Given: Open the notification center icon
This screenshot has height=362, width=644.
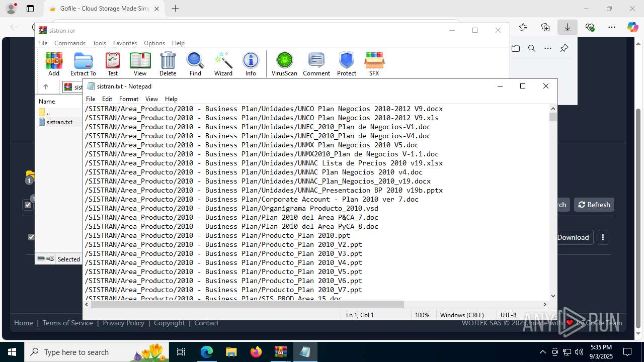Looking at the screenshot, I should coord(627,352).
